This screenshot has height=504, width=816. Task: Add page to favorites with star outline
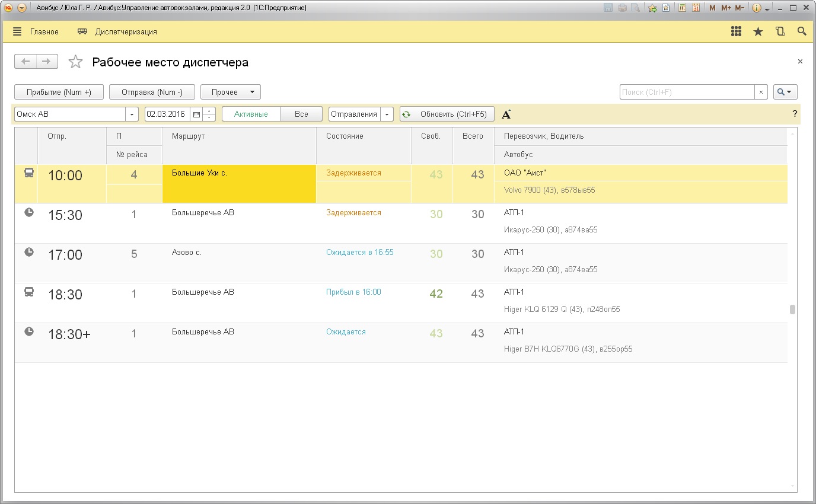click(75, 62)
